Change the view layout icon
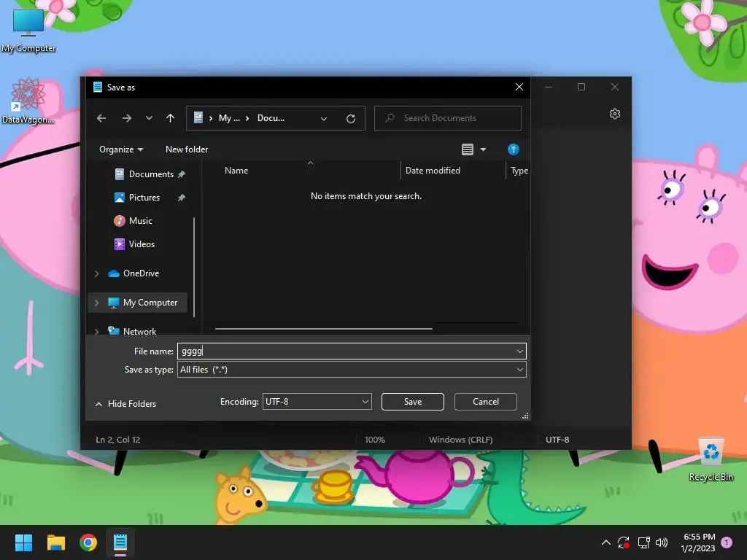 pyautogui.click(x=468, y=149)
